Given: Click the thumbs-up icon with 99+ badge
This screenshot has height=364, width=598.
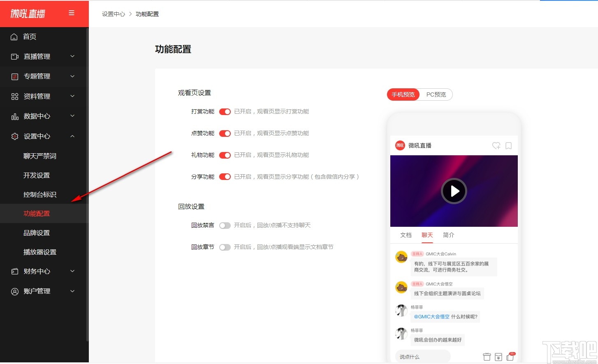Looking at the screenshot, I should tap(510, 357).
